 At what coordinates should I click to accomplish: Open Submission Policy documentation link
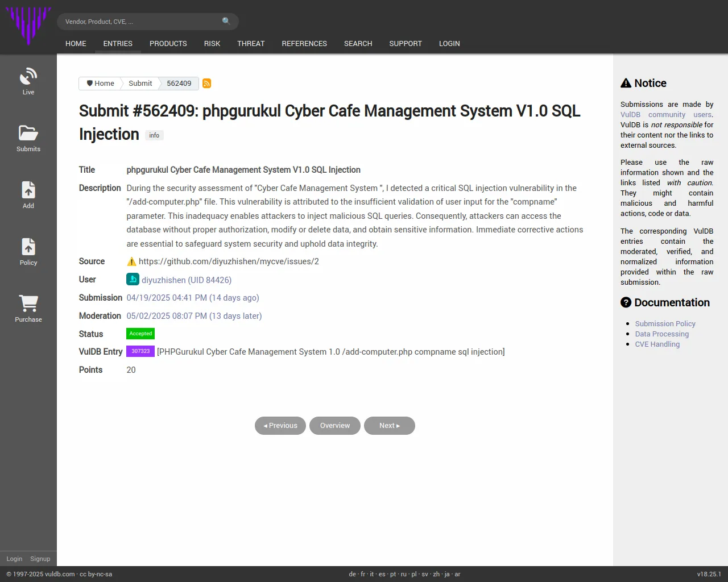click(x=665, y=324)
